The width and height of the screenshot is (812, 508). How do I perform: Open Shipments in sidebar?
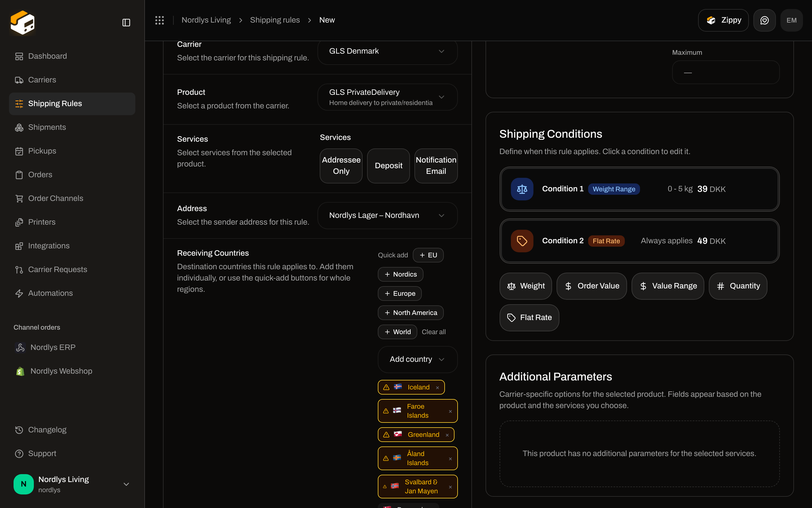[x=72, y=127]
